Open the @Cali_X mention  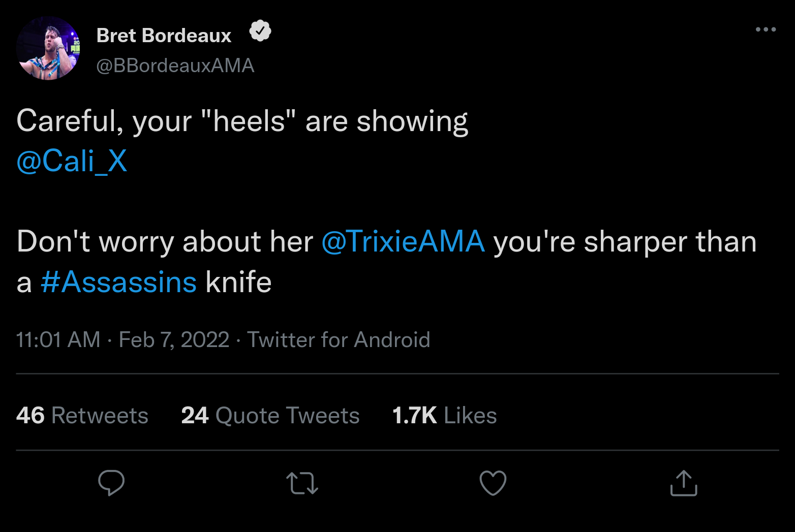click(x=72, y=162)
